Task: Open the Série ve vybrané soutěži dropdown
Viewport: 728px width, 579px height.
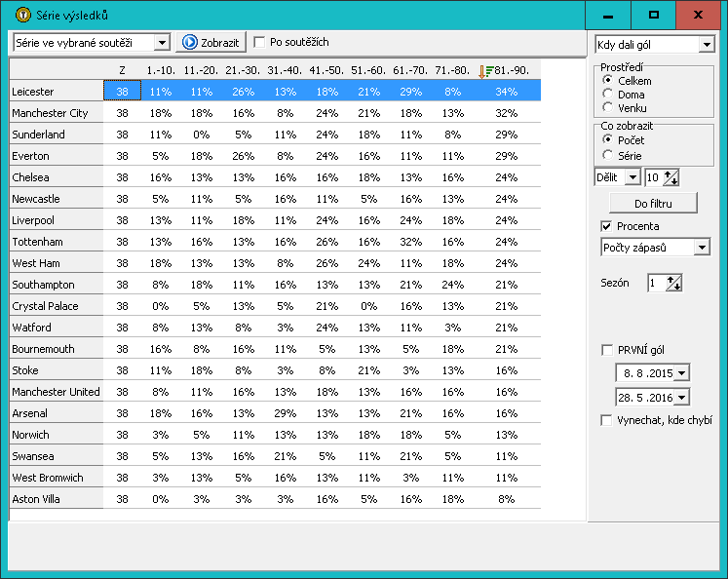Action: [x=162, y=43]
